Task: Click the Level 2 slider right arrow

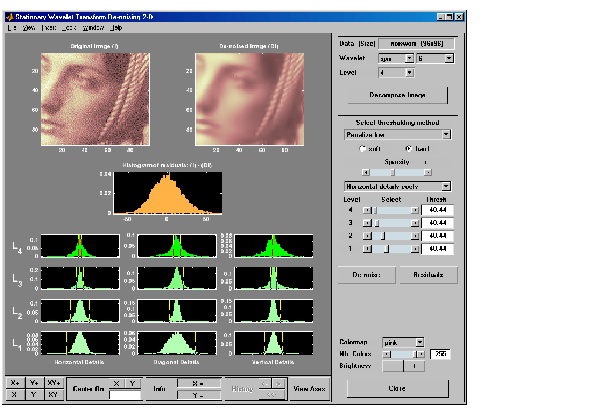Action: [x=415, y=236]
